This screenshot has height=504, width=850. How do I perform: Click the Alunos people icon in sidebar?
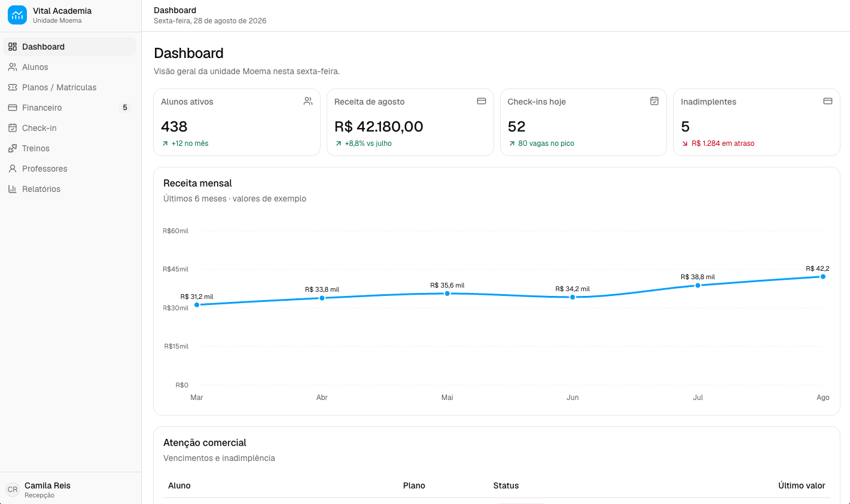point(13,67)
